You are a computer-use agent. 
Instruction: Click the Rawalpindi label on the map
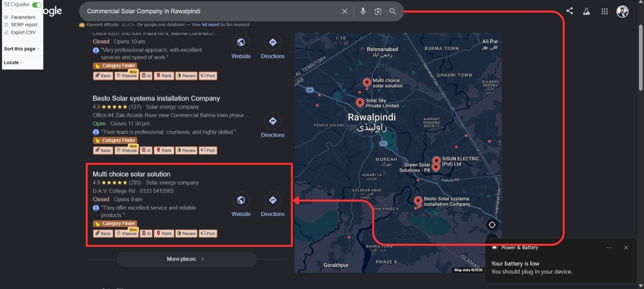372,117
